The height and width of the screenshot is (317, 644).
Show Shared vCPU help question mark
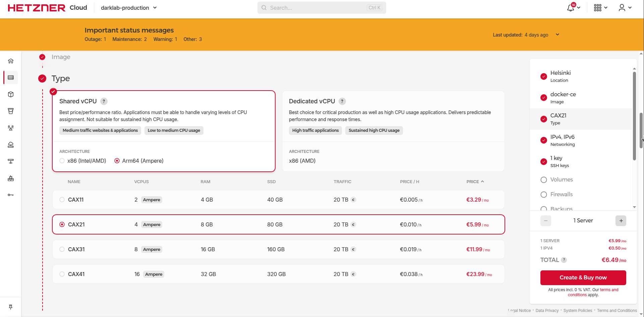tap(104, 101)
